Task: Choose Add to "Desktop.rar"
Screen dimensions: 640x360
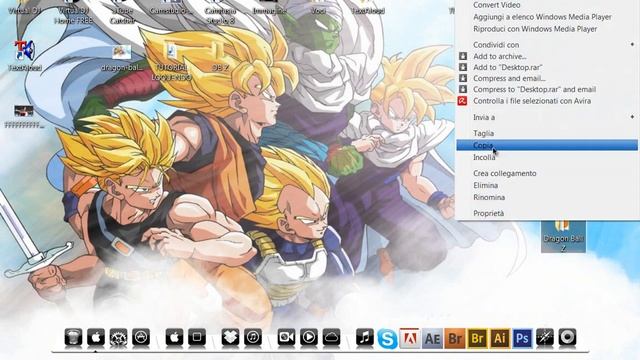Action: [x=508, y=67]
